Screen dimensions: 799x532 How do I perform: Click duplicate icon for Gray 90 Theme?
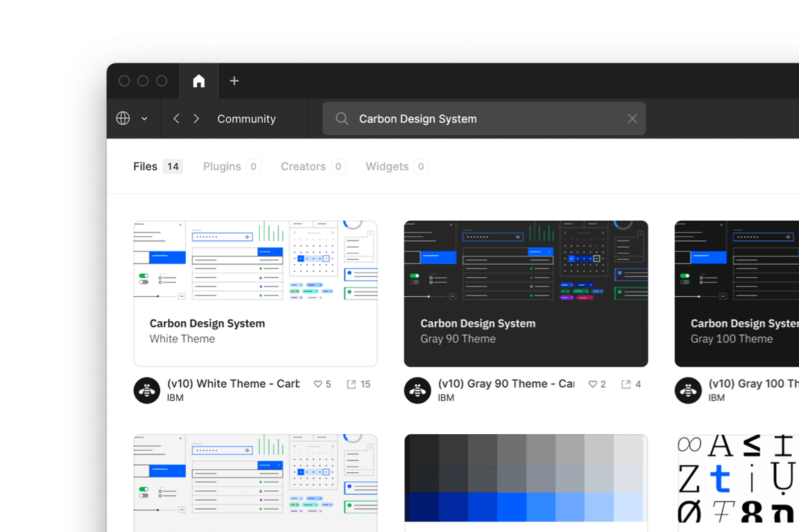626,384
